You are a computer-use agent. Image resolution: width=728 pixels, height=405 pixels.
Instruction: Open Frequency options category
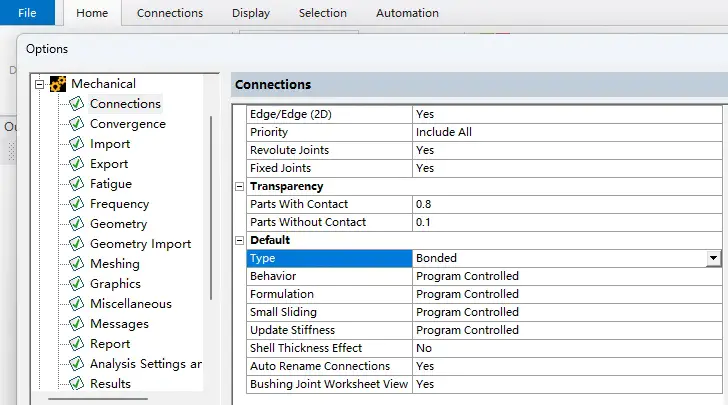[x=119, y=204]
